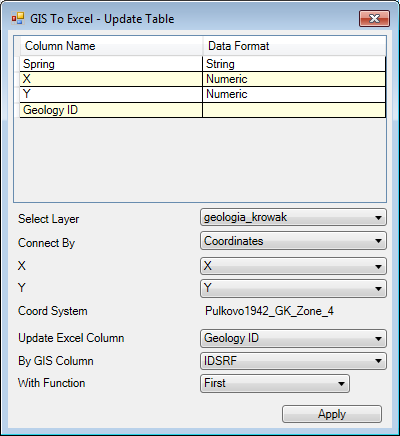The image size is (400, 436).
Task: Open the Select Layer dropdown
Action: (293, 217)
